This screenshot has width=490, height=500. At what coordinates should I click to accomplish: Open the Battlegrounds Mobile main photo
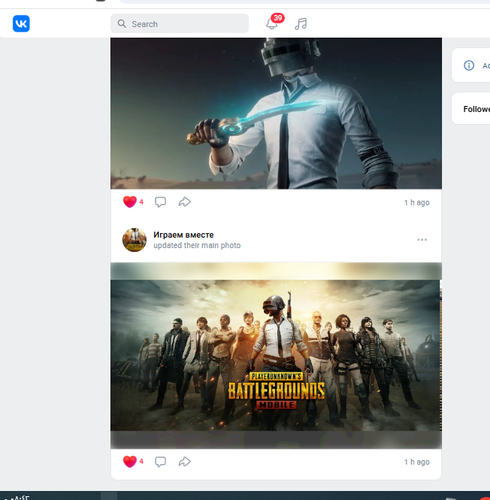pyautogui.click(x=276, y=356)
